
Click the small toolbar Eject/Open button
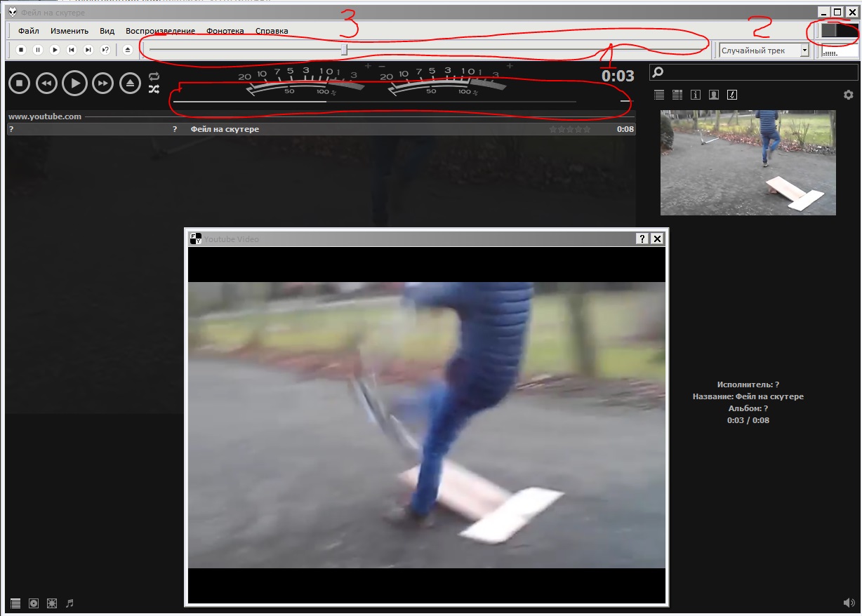coord(127,50)
